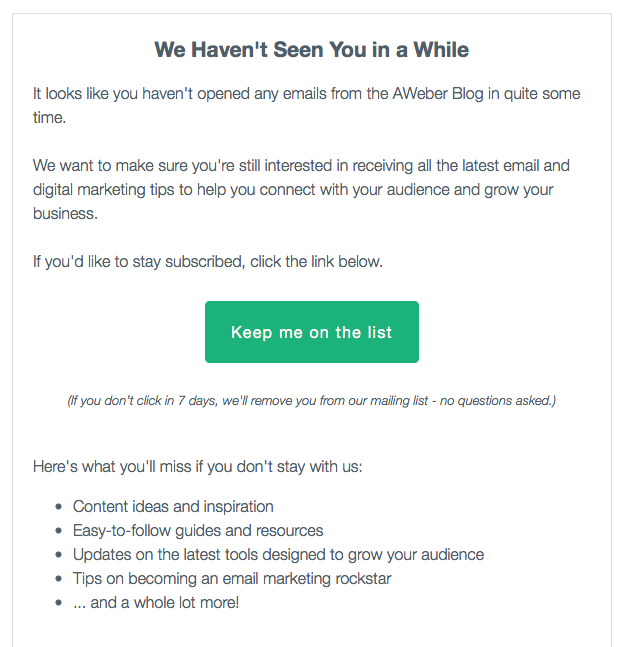623x647 pixels.
Task: Select the "Easy-to-follow guides and resources" list item
Action: tap(198, 531)
